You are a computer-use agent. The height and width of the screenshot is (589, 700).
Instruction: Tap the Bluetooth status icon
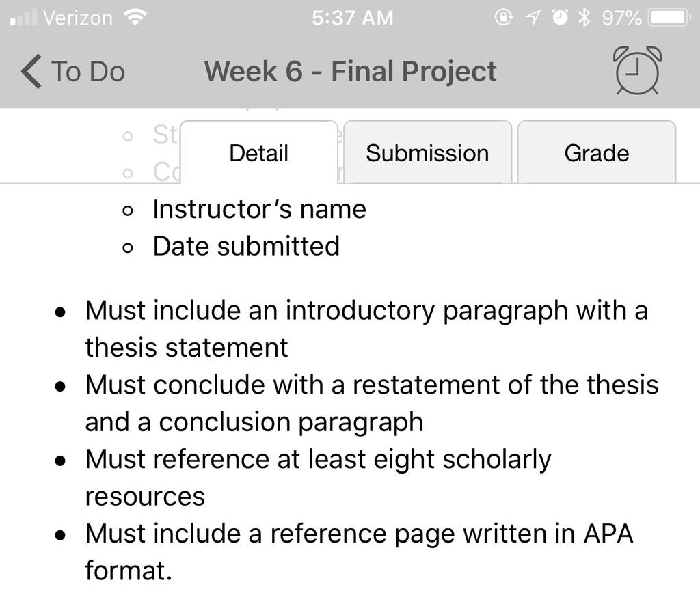[x=584, y=18]
